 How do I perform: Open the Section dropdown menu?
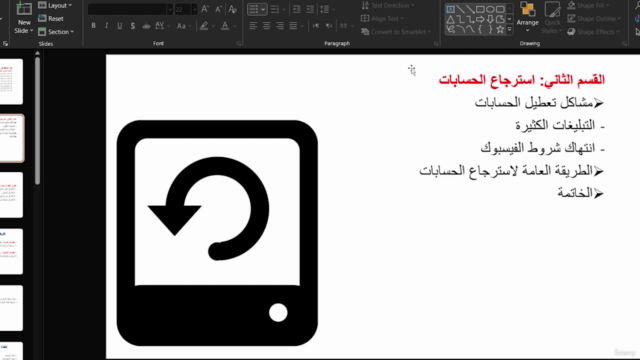pos(56,31)
